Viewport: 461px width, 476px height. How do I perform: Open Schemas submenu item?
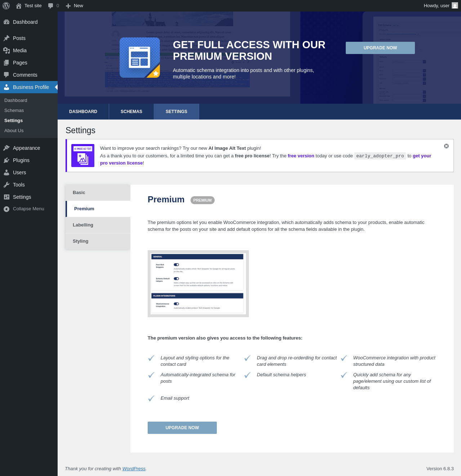pyautogui.click(x=14, y=111)
